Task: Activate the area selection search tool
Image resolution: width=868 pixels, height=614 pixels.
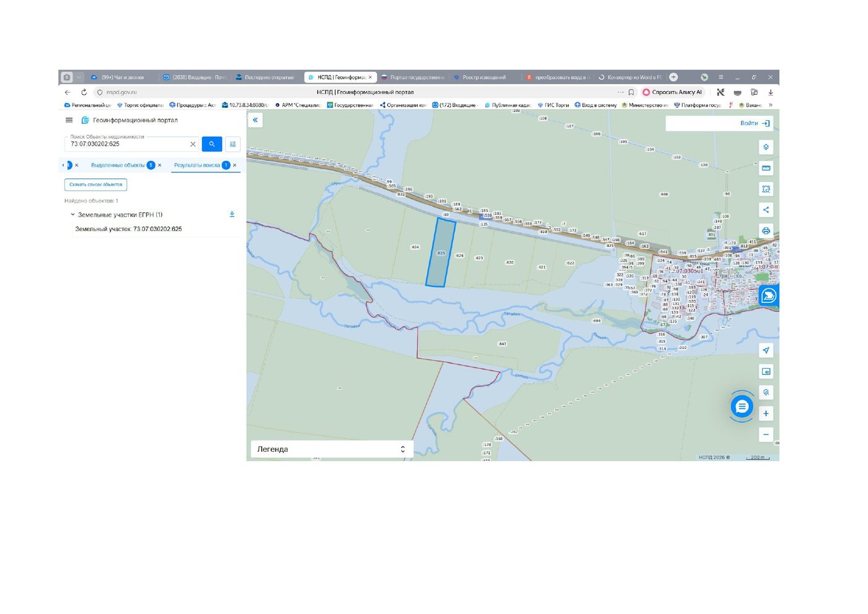Action: 766,189
